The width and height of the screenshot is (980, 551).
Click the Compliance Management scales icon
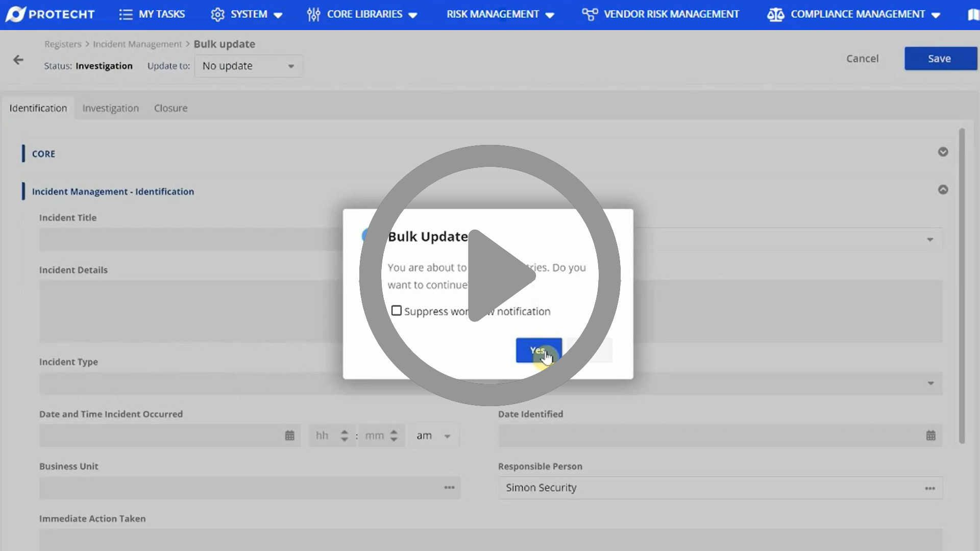coord(775,14)
